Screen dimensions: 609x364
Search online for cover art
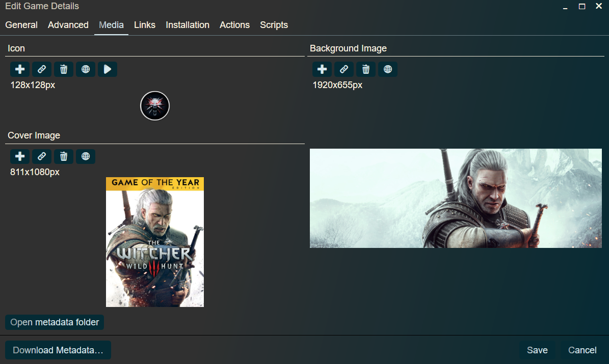point(85,156)
